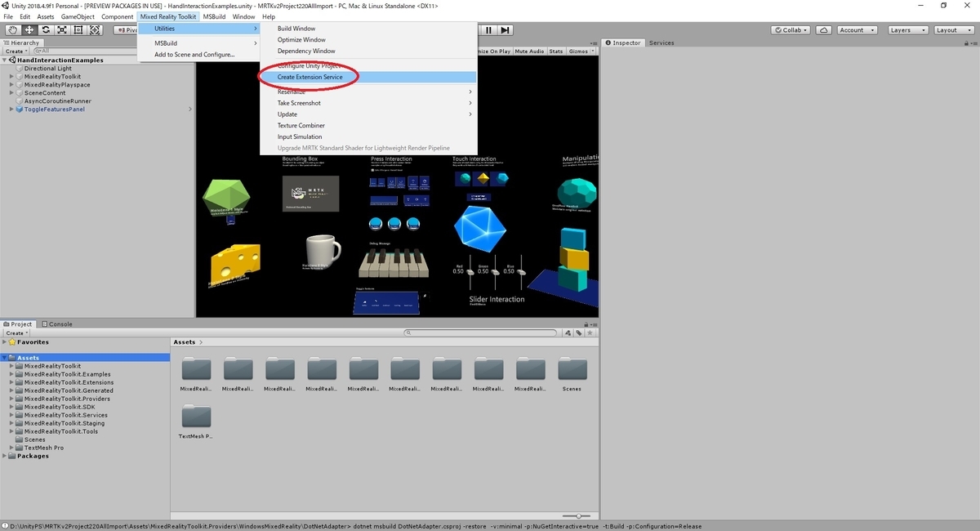Viewport: 980px width, 531px height.
Task: Click search by type icon in Project
Action: (567, 333)
